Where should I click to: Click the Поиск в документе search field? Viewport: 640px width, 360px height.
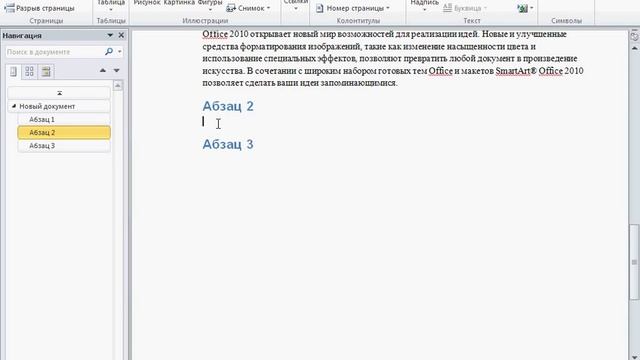coord(54,52)
